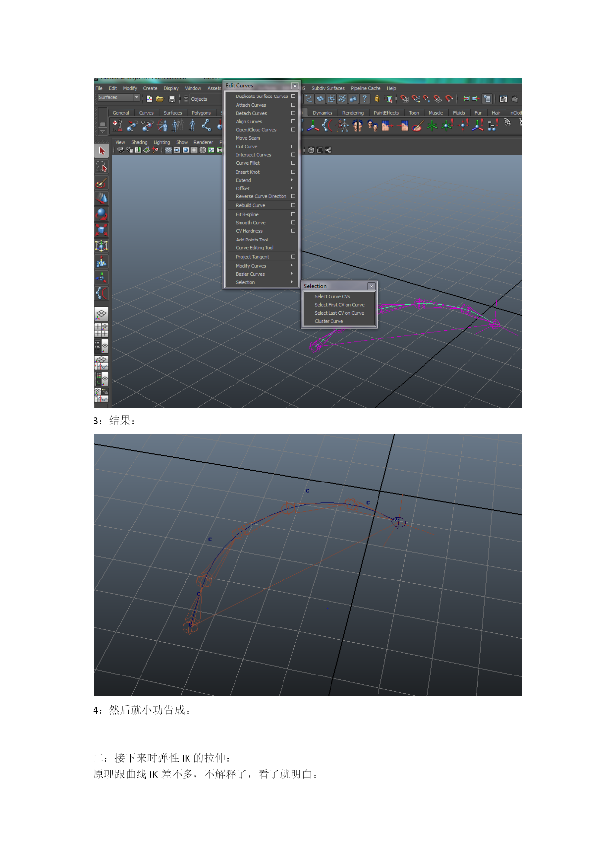The height and width of the screenshot is (868, 614).
Task: Choose the Rotate tool sphere icon
Action: 102,214
